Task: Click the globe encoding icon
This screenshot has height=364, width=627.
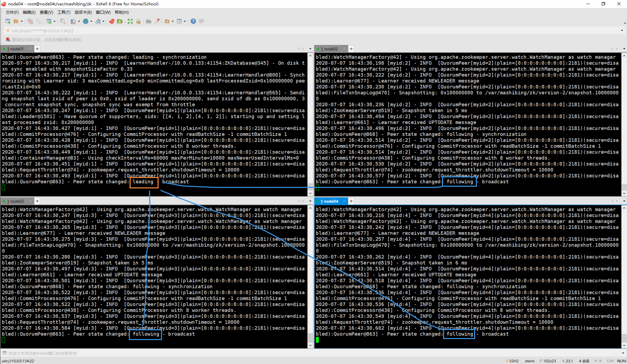Action: (86, 21)
